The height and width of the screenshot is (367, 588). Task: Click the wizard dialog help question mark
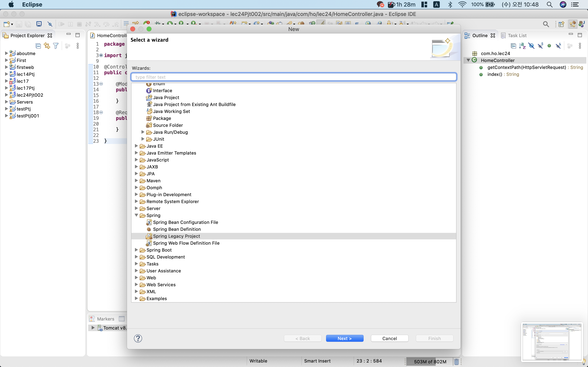pos(138,338)
